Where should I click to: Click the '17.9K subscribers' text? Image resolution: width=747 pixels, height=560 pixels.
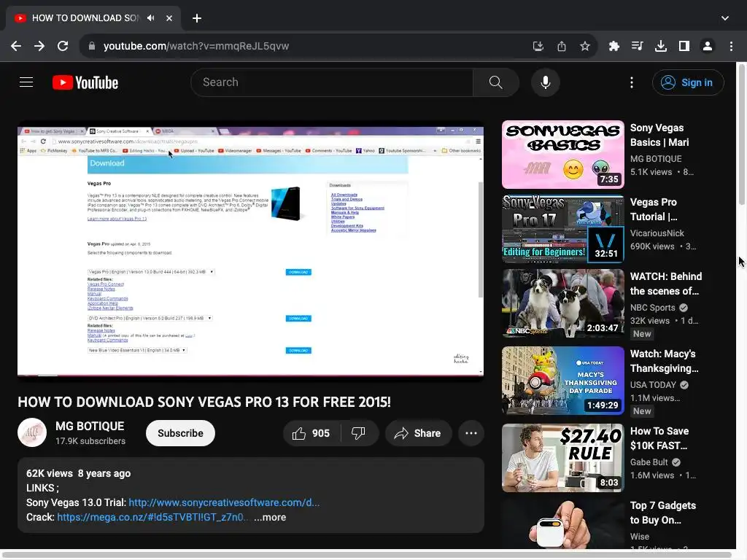point(90,441)
